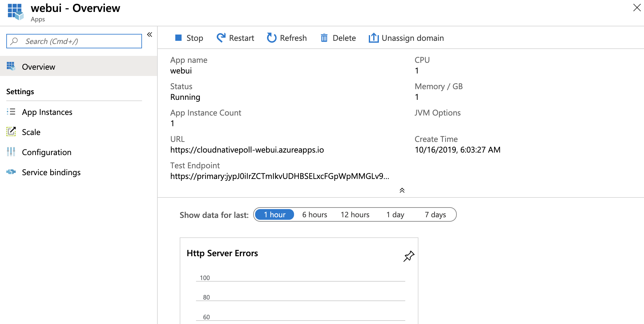Click the Refresh circular arrow icon
This screenshot has height=324, width=644.
coord(271,38)
